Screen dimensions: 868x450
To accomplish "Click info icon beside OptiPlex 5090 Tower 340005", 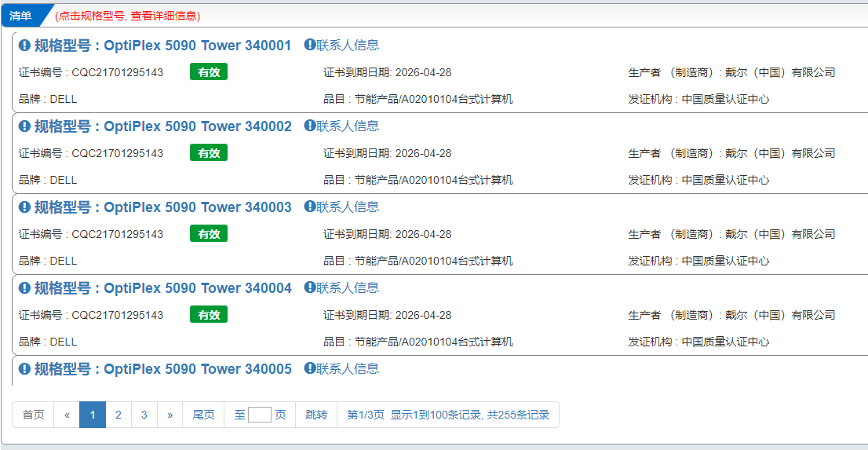I will pos(24,369).
